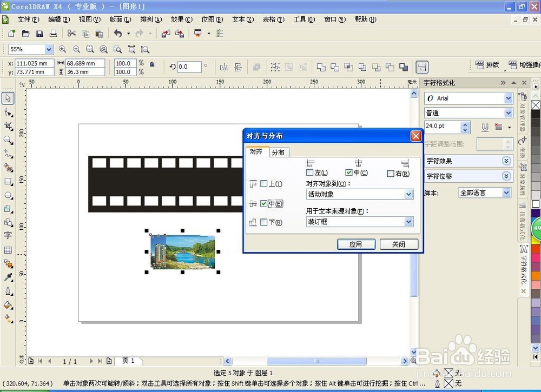Select the Zoom tool
This screenshot has width=541, height=392.
pyautogui.click(x=8, y=139)
